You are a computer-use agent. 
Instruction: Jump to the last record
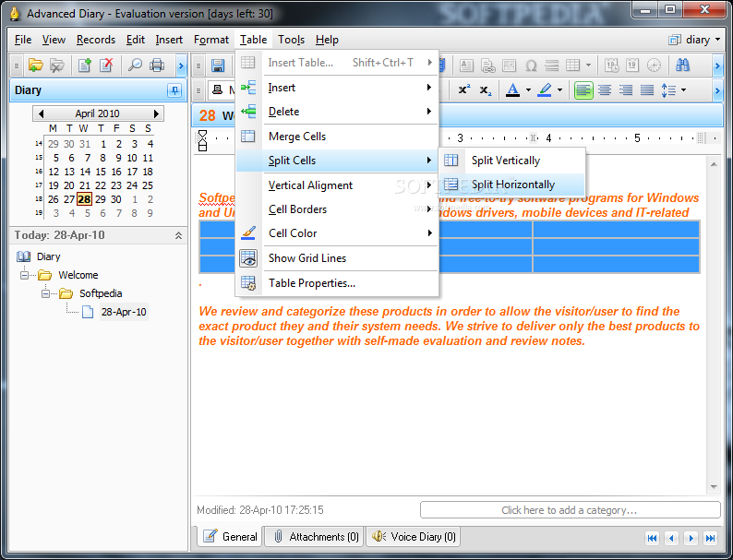[710, 538]
